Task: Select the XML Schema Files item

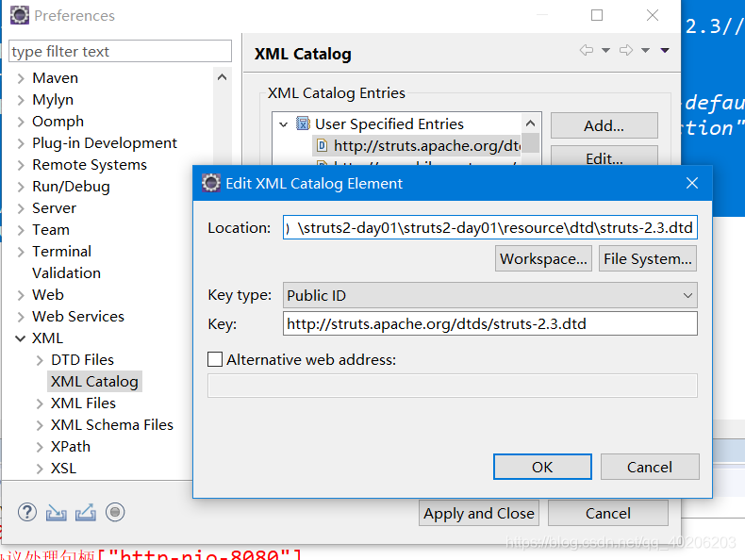Action: click(112, 424)
